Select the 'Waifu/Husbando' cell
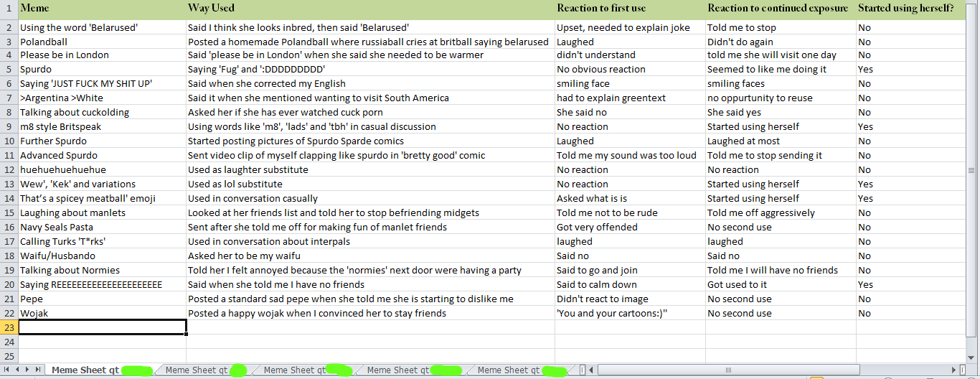This screenshot has height=379, width=980. (x=102, y=256)
